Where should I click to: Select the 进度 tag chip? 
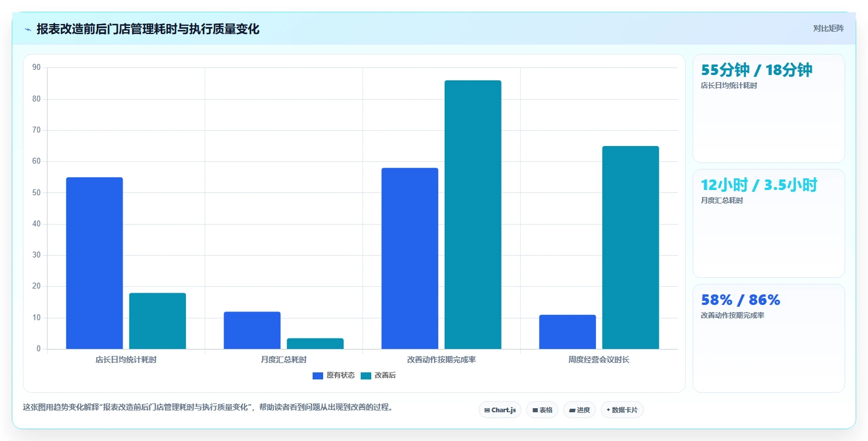tap(579, 410)
